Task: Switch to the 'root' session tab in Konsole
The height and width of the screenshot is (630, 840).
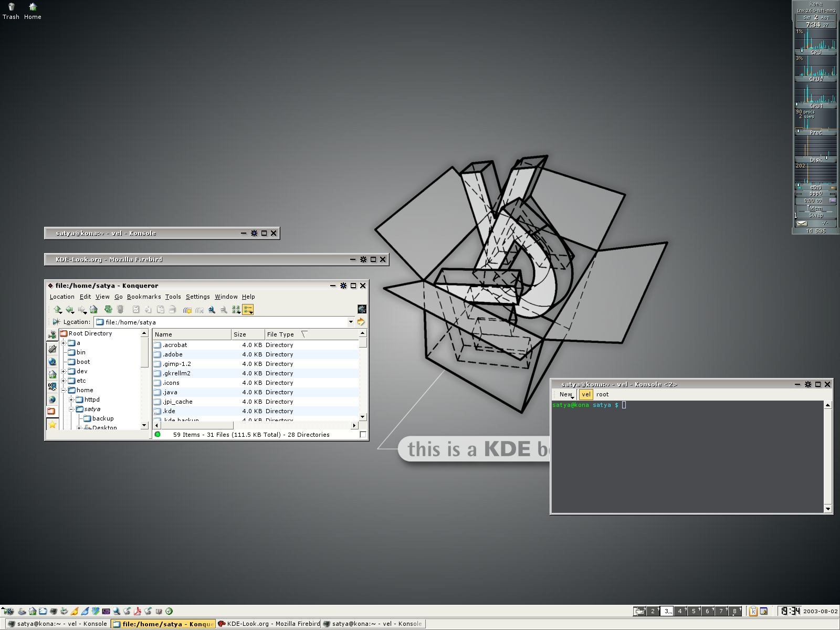Action: point(602,394)
